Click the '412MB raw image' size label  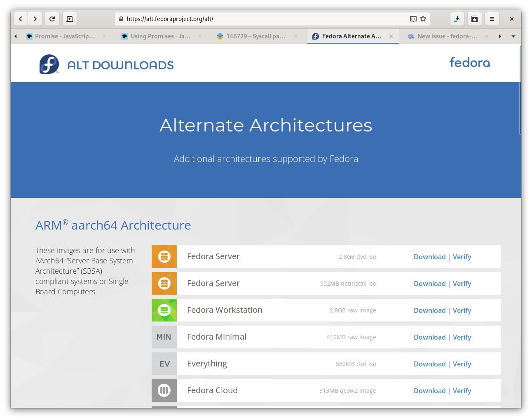click(352, 337)
